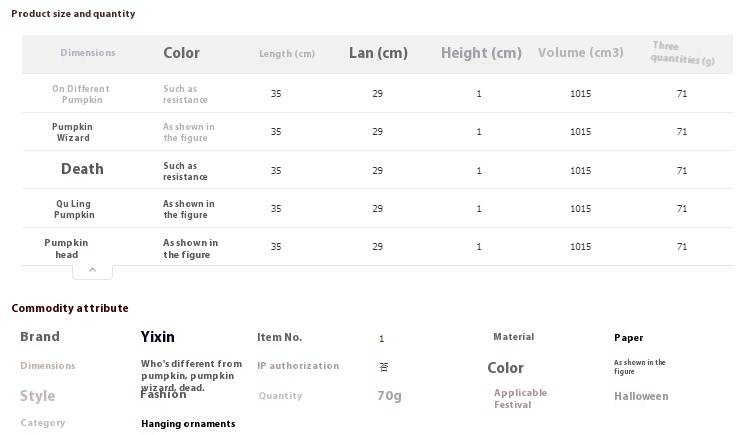Image resolution: width=746 pixels, height=435 pixels.
Task: Click the Commodity attribute heading
Action: point(70,308)
